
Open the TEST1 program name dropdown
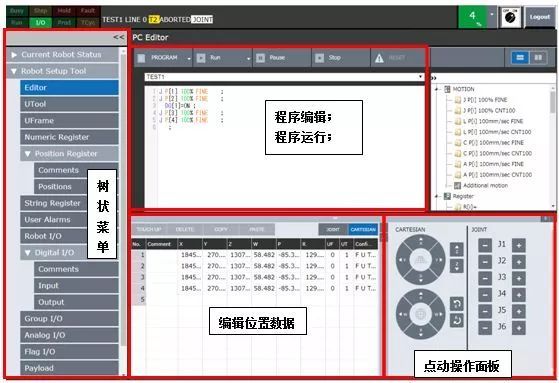[421, 77]
